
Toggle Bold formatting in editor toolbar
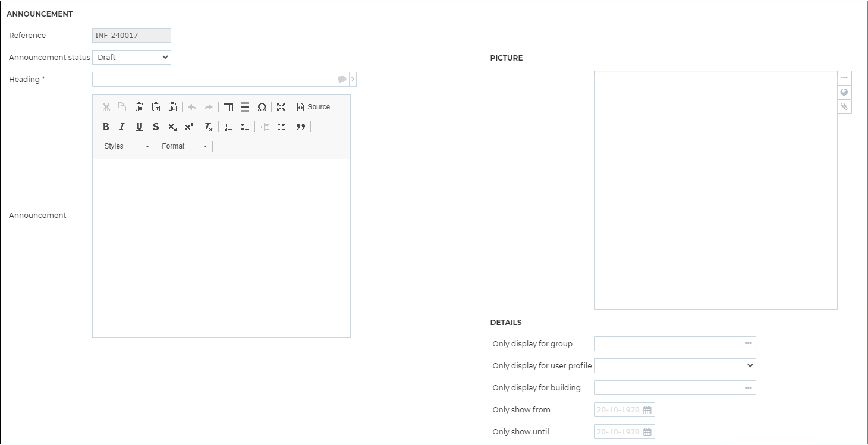pyautogui.click(x=106, y=127)
